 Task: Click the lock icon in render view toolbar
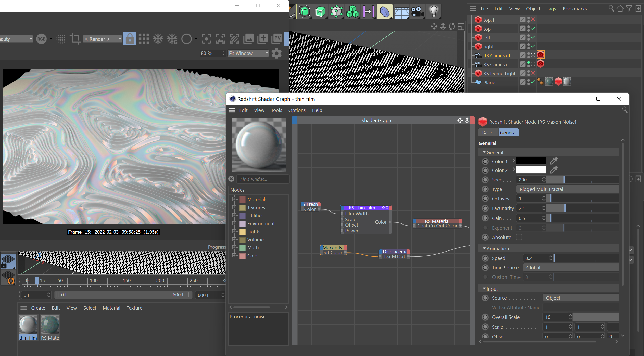coord(130,39)
